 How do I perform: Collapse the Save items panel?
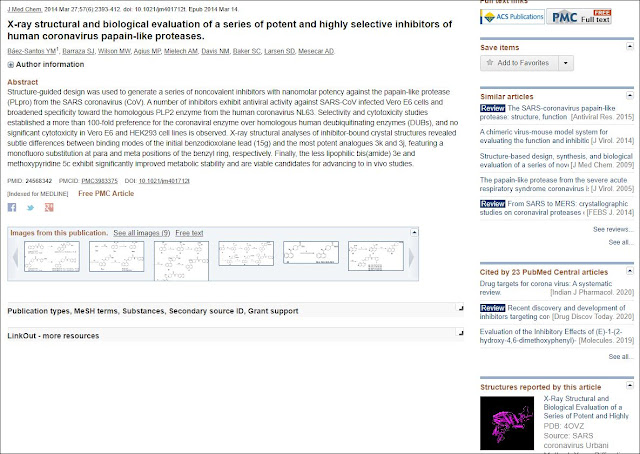630,47
